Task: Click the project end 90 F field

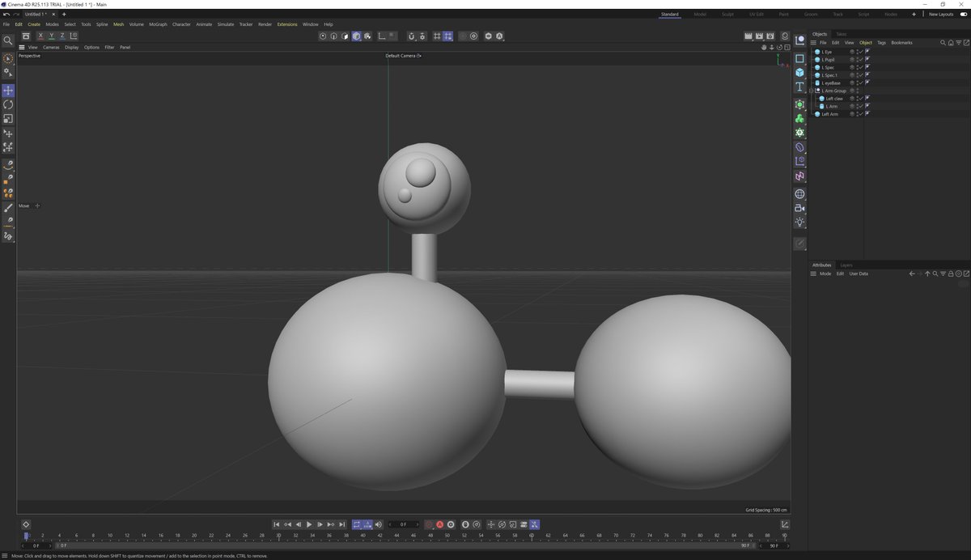Action: tap(774, 545)
